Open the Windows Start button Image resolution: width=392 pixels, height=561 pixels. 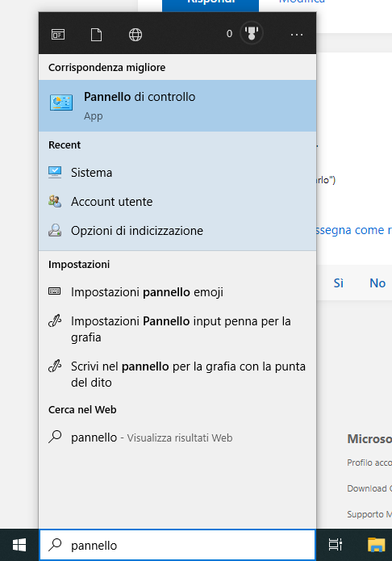(19, 545)
